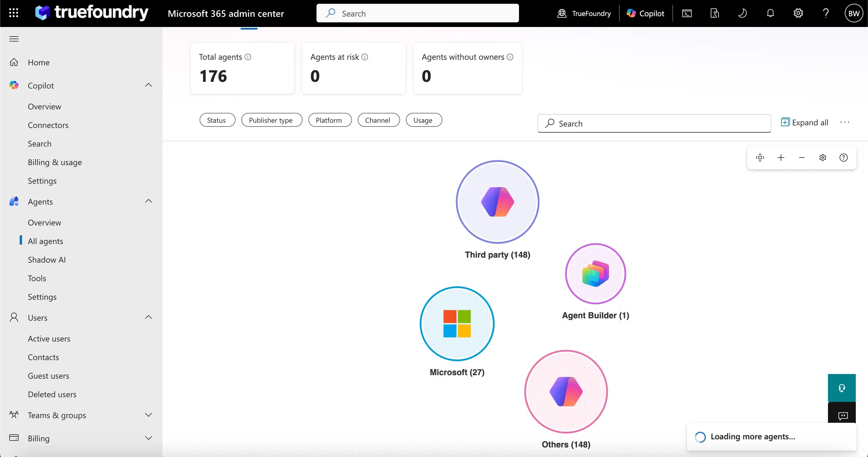This screenshot has height=457, width=868.
Task: Open Active users page
Action: click(49, 339)
